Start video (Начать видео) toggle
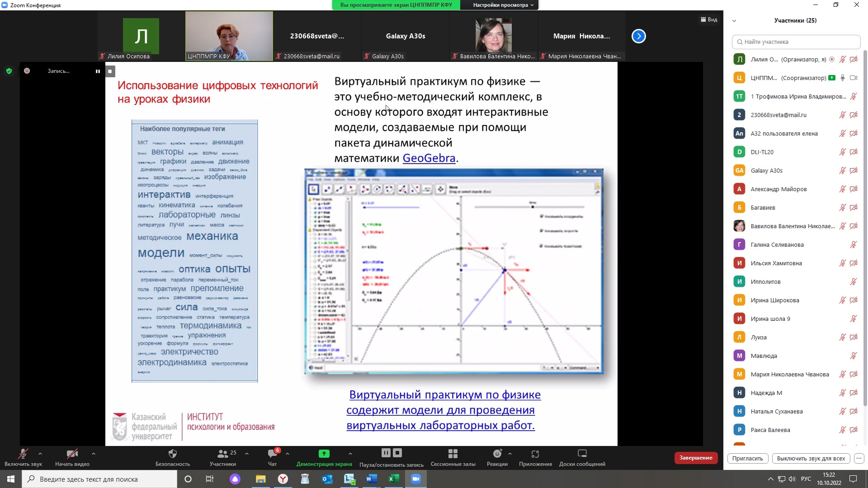Screen dimensions: 868x488 click(72, 454)
